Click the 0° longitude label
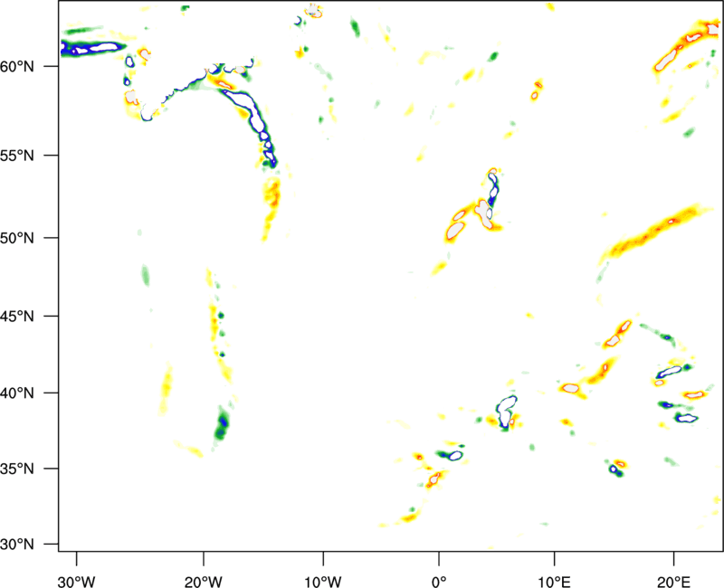The image size is (724, 588). (x=438, y=582)
